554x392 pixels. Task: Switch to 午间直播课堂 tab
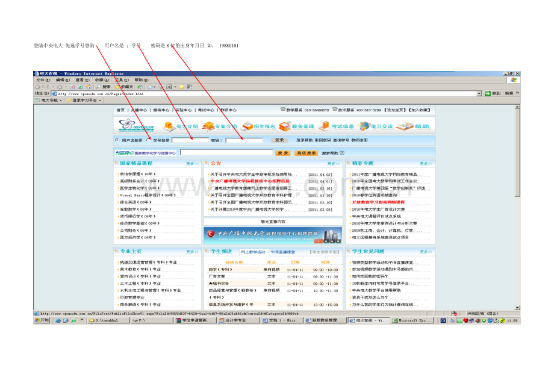coord(282,252)
